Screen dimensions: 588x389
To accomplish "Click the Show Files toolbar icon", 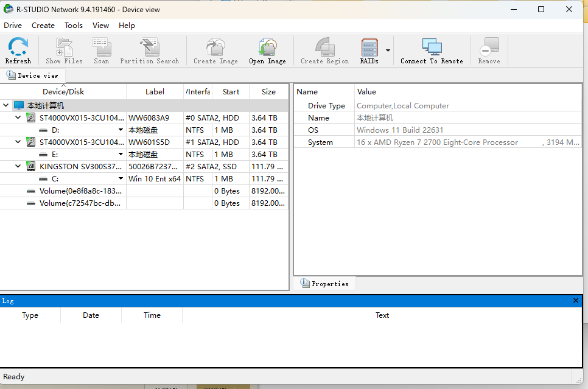I will coord(64,51).
